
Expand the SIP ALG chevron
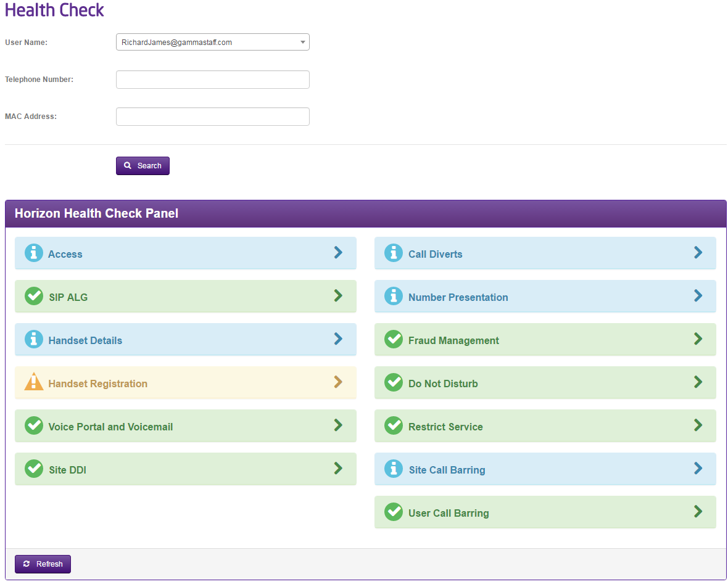coord(338,295)
